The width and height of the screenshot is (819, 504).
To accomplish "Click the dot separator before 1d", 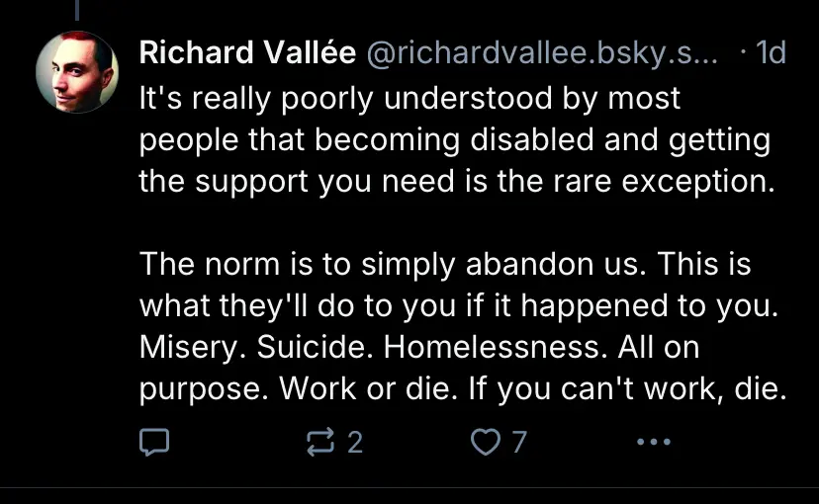I will click(x=744, y=52).
